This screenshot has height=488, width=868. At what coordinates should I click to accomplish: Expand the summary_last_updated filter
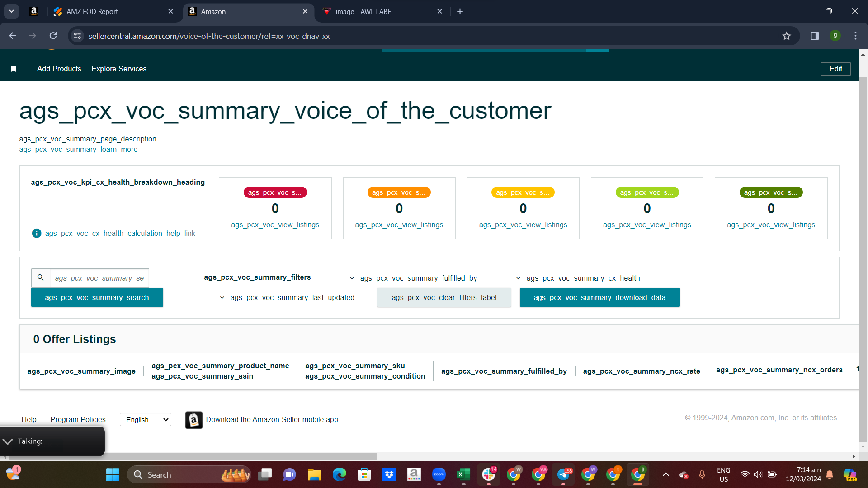point(287,297)
